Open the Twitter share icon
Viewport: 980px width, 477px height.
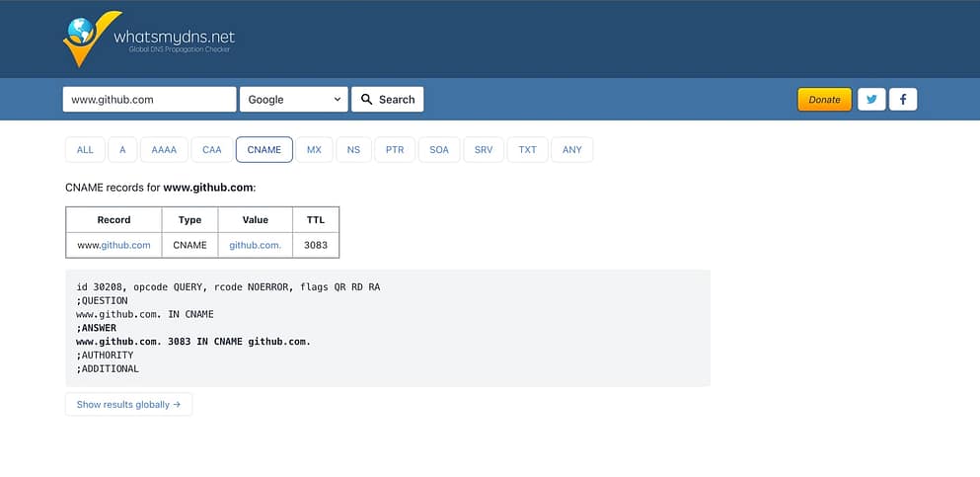(871, 100)
